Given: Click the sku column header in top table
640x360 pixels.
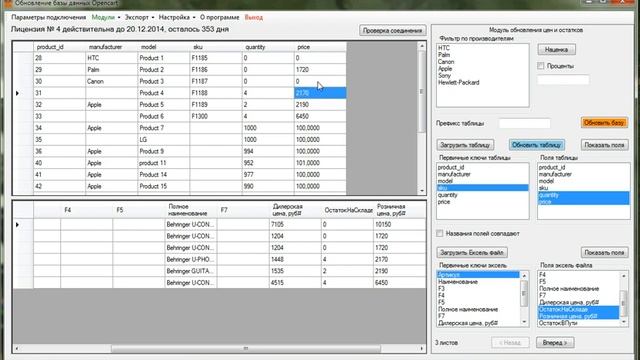Looking at the screenshot, I should pos(216,47).
